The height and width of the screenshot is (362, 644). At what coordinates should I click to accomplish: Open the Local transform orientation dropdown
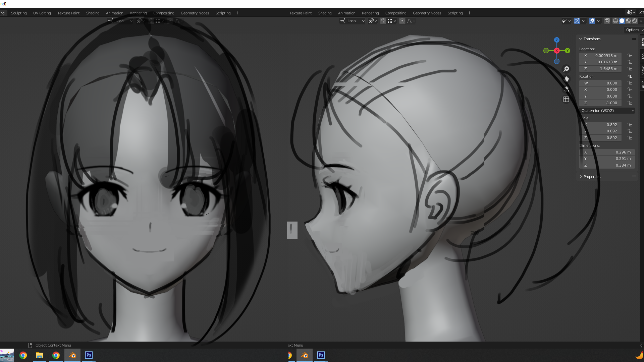[352, 21]
